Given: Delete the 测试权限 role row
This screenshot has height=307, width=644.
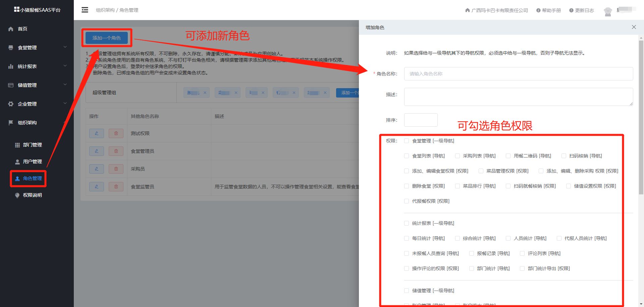Looking at the screenshot, I should (116, 133).
